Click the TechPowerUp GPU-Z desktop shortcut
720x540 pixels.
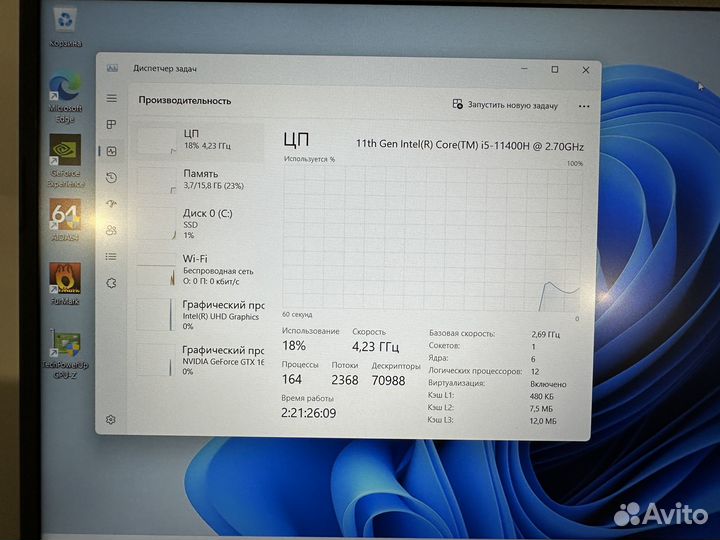[65, 354]
